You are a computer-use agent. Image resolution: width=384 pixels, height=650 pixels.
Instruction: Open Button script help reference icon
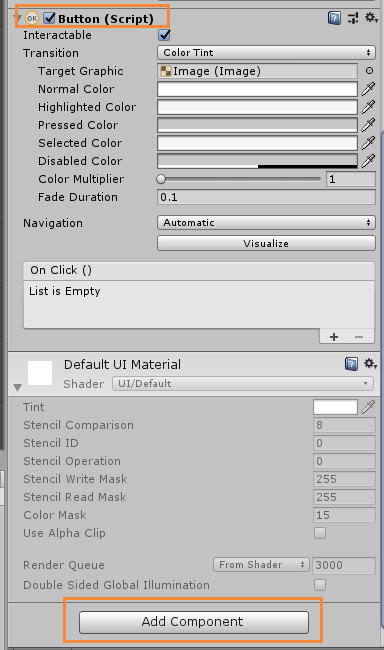coord(334,18)
